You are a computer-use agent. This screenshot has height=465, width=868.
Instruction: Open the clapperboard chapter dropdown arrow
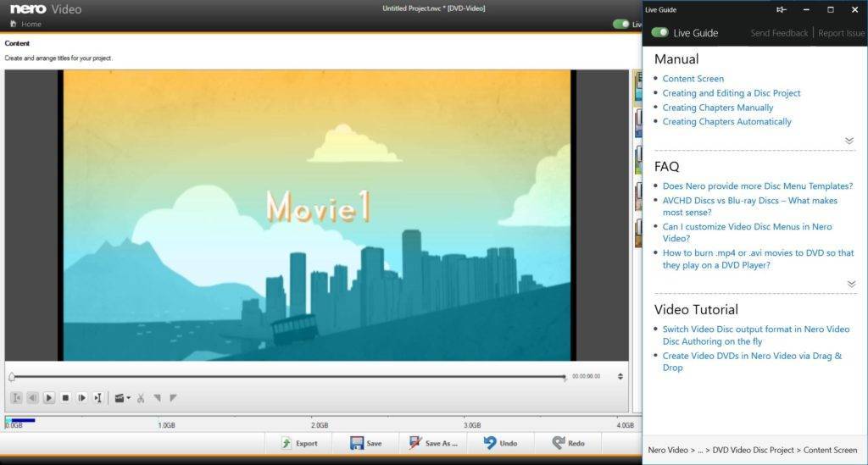pyautogui.click(x=128, y=398)
